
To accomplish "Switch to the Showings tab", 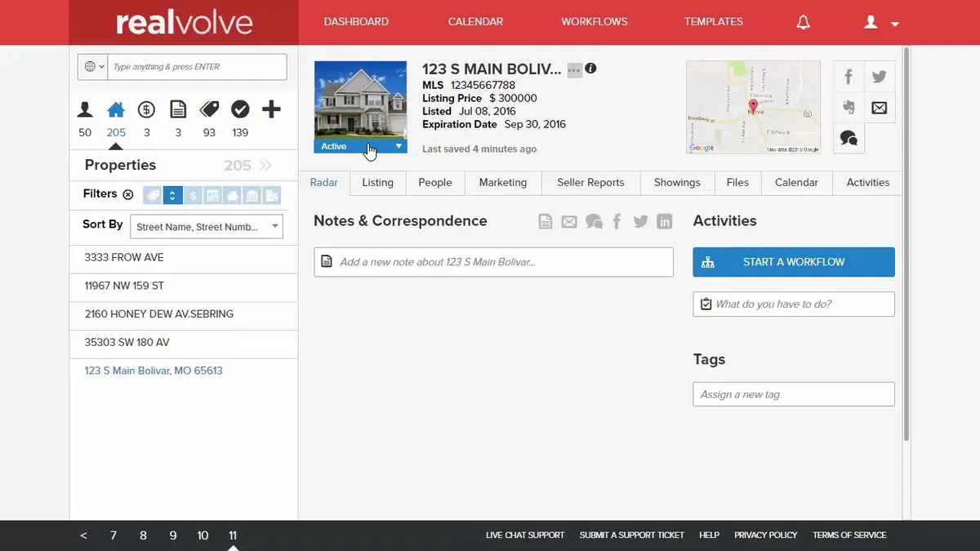I will [677, 183].
